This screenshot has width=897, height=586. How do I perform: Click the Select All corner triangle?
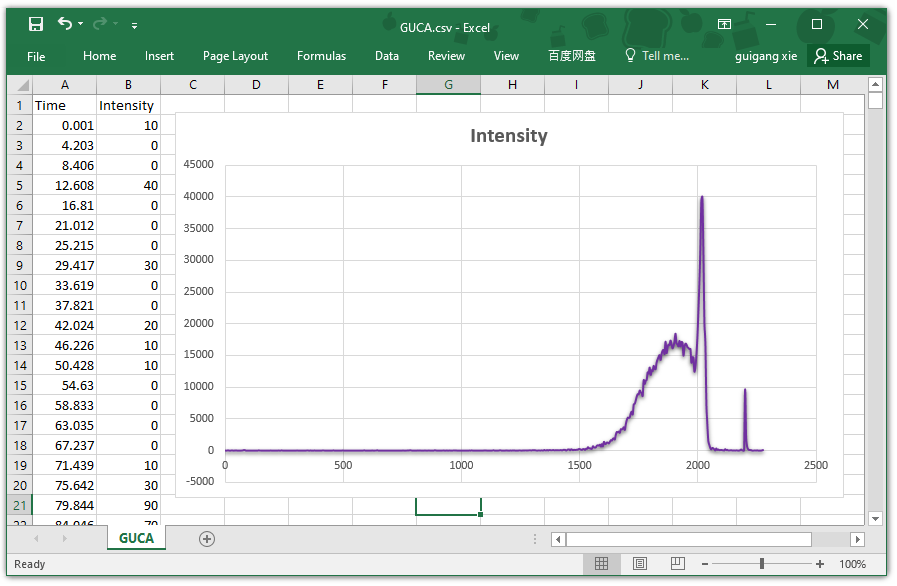[20, 86]
